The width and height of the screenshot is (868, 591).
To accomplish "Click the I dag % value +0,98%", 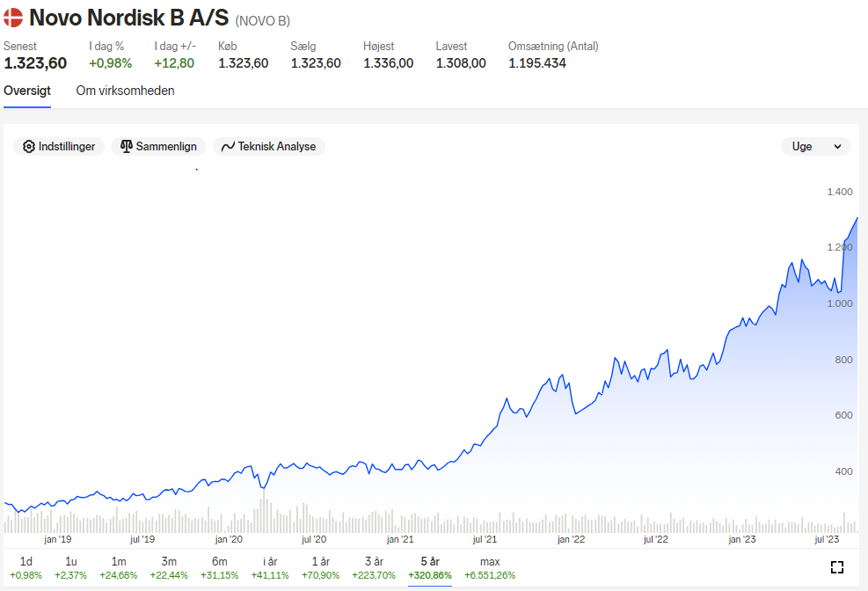I will pyautogui.click(x=111, y=63).
